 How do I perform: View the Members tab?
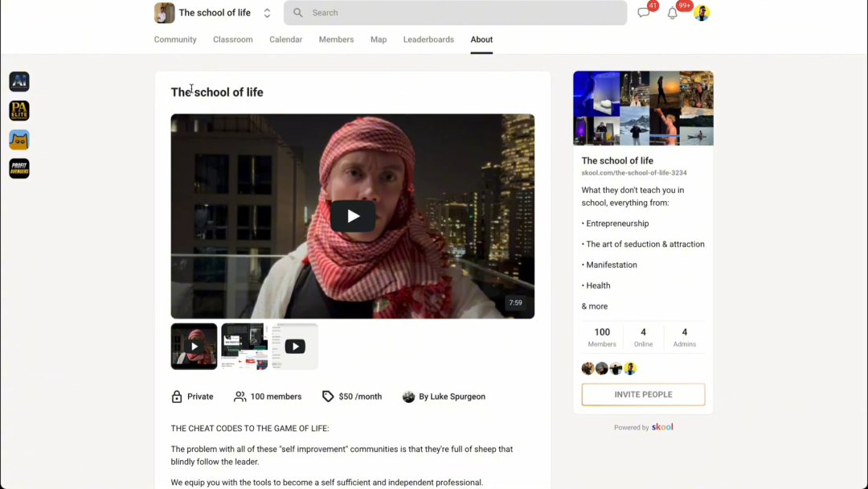click(x=336, y=39)
